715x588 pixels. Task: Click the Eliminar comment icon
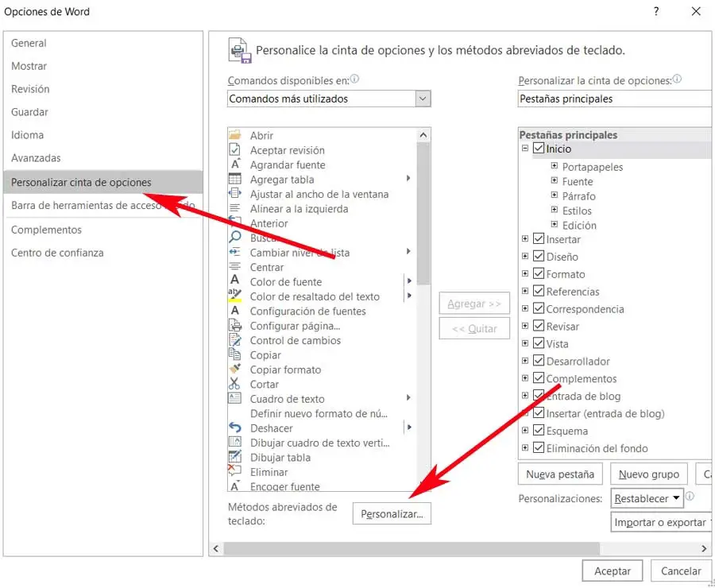234,470
